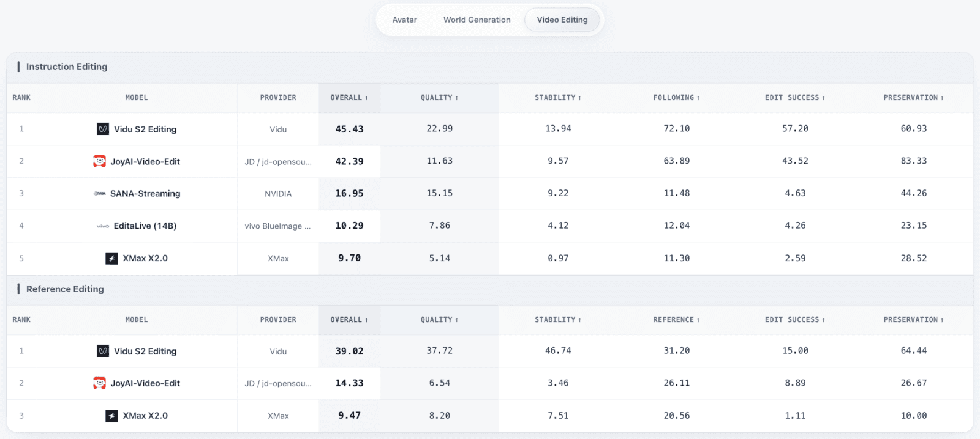Sort Instruction Editing by the Quality column

point(439,97)
